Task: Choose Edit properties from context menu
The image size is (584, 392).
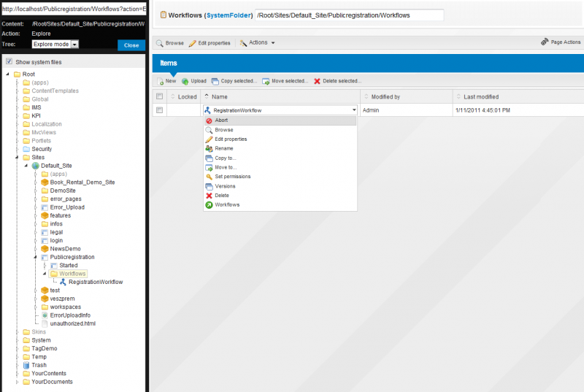Action: pyautogui.click(x=280, y=139)
